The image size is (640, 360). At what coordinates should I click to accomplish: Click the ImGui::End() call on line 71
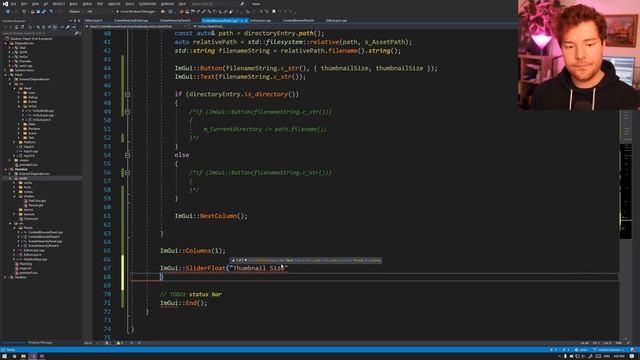[x=184, y=303]
